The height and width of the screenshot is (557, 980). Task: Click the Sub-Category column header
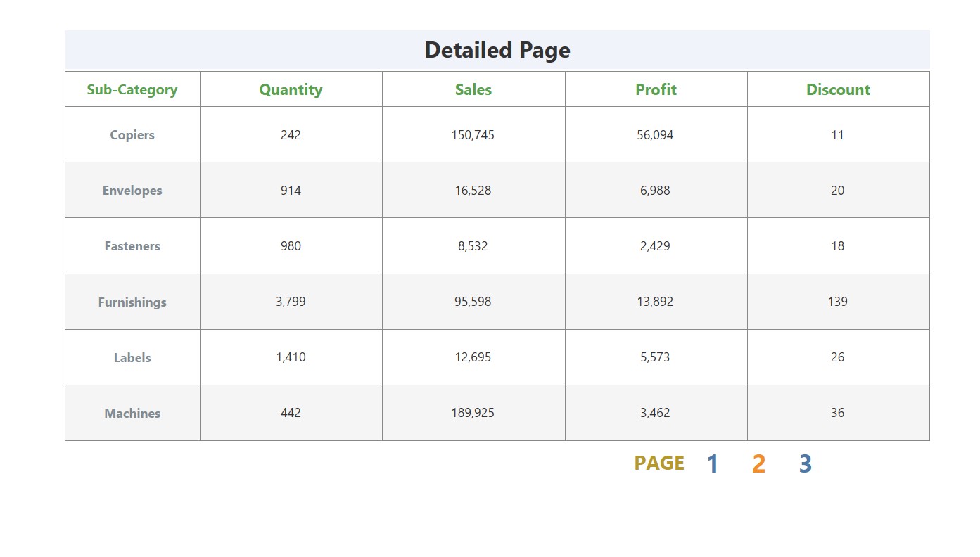(x=132, y=90)
